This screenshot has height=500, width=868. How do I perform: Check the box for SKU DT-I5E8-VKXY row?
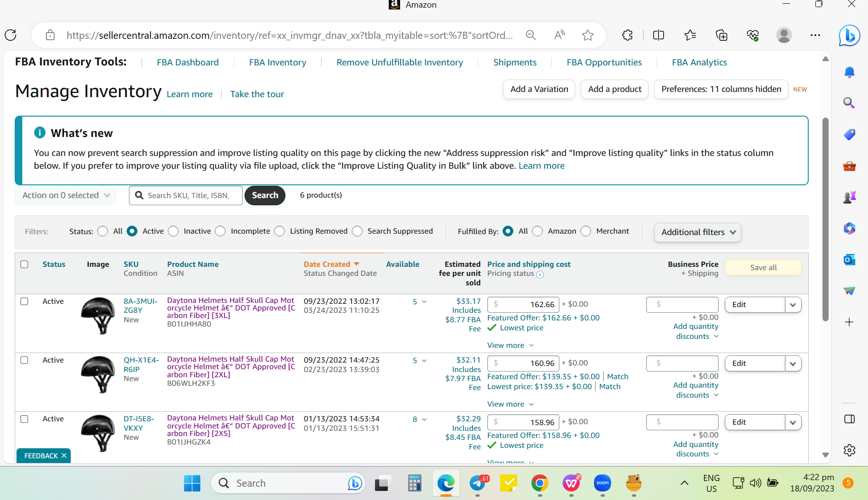pyautogui.click(x=25, y=419)
